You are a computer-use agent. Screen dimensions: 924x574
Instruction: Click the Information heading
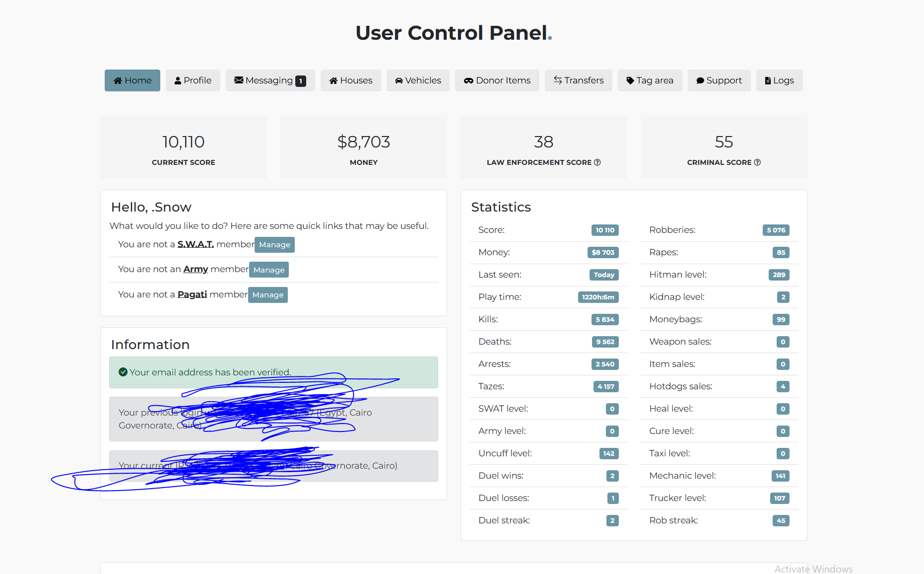150,345
